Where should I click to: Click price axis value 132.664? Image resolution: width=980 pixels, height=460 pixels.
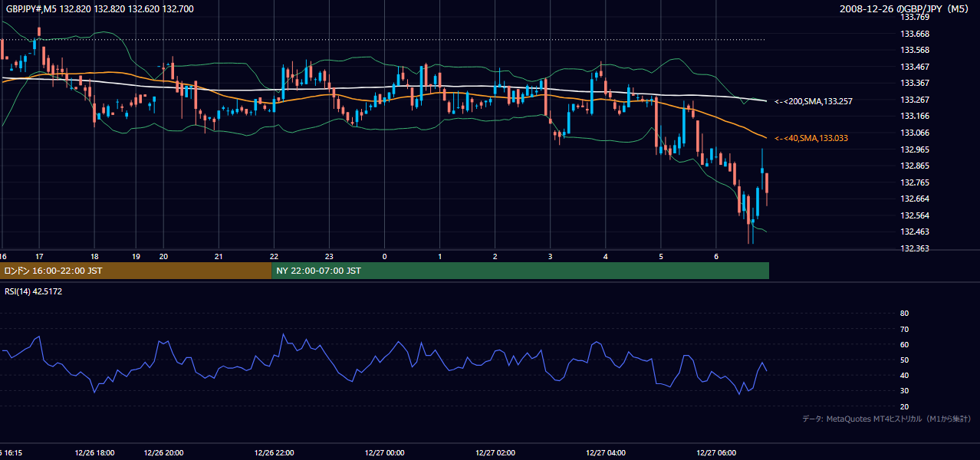pyautogui.click(x=914, y=199)
